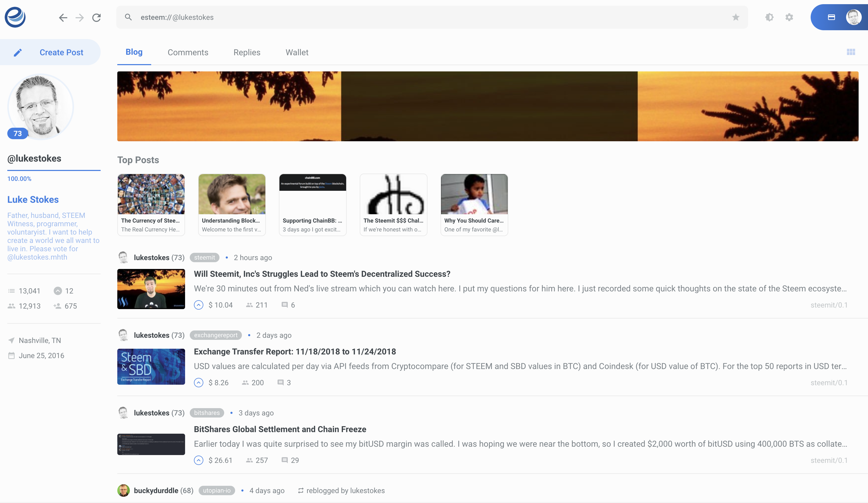Reload the current page

[97, 17]
